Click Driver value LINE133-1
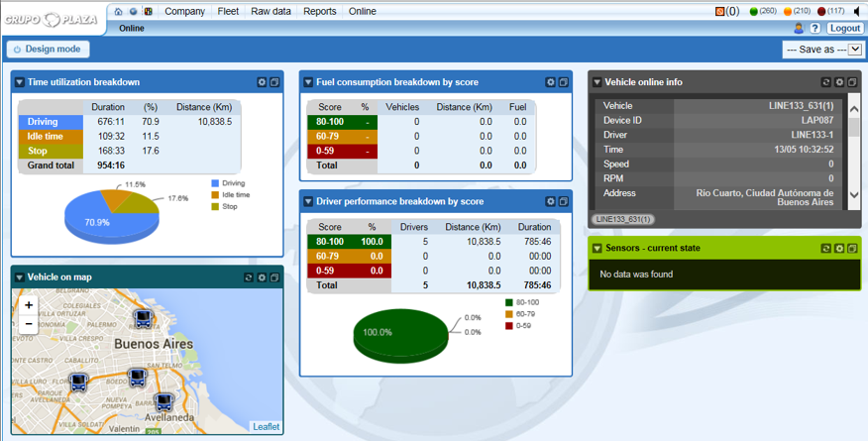Viewport: 868px width, 441px height. pos(813,135)
